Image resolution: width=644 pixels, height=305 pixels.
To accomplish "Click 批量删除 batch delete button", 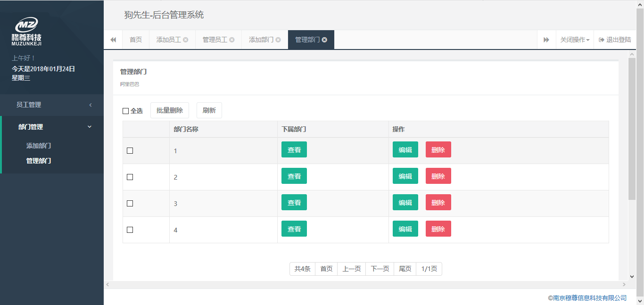I will coord(170,110).
